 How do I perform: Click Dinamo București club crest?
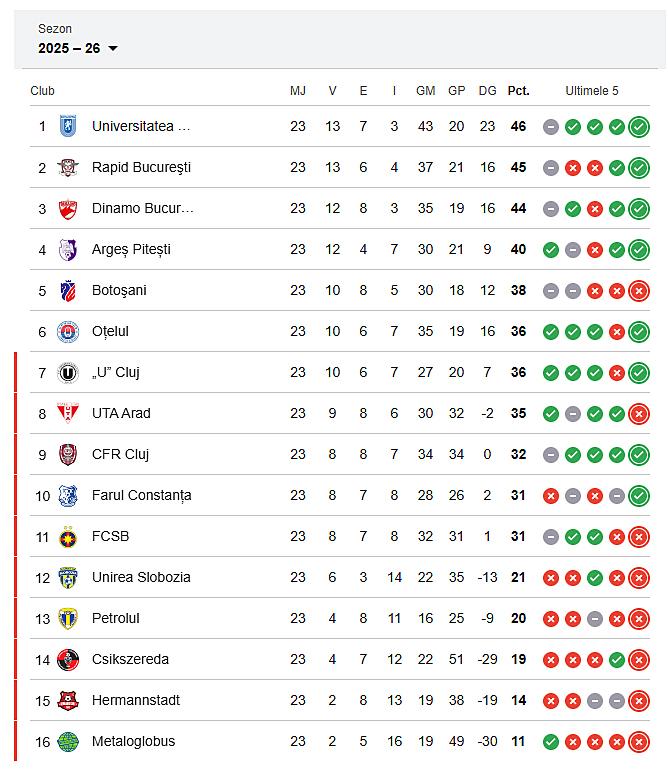[68, 208]
